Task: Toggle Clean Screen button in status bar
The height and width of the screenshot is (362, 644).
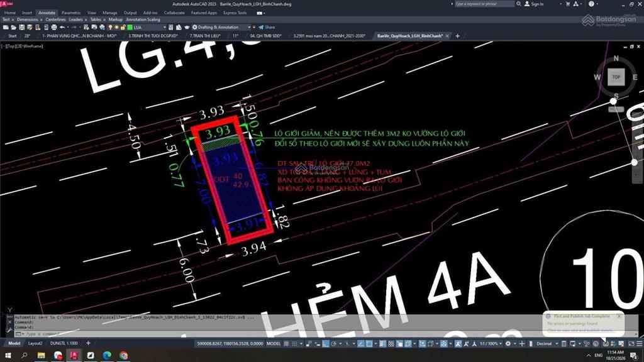Action: [x=631, y=344]
